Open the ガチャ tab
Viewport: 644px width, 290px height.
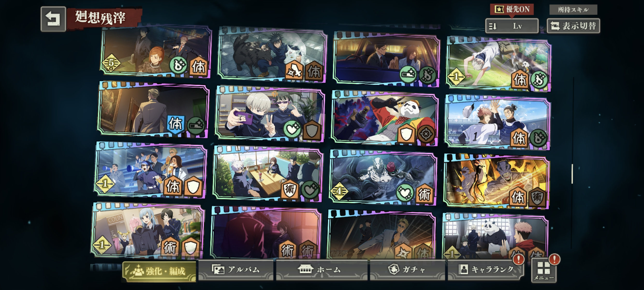click(408, 270)
